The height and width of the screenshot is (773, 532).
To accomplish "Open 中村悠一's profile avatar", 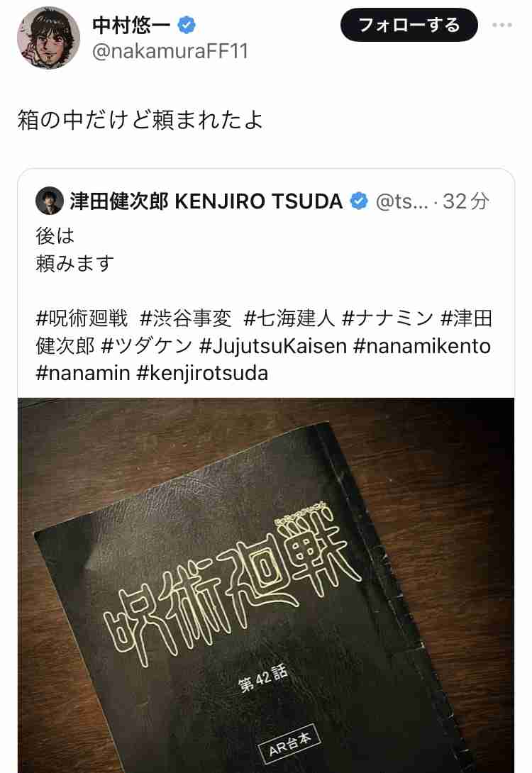I will pyautogui.click(x=48, y=38).
